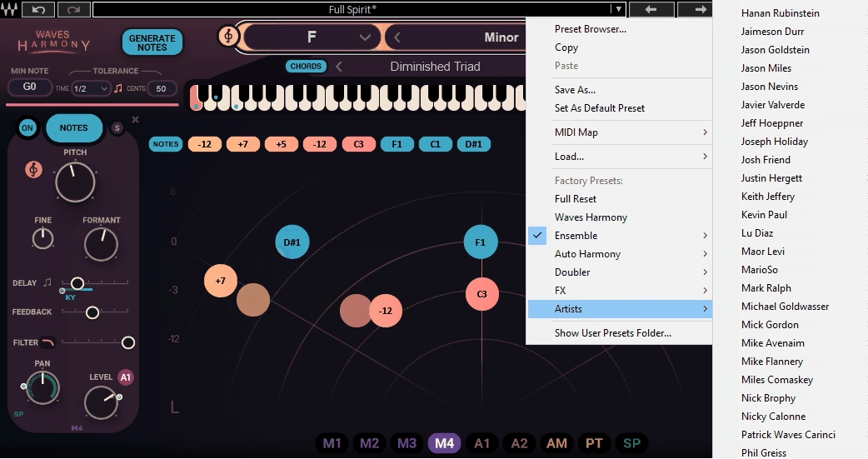This screenshot has height=459, width=868.
Task: Load previous preset with left arrow
Action: [651, 9]
